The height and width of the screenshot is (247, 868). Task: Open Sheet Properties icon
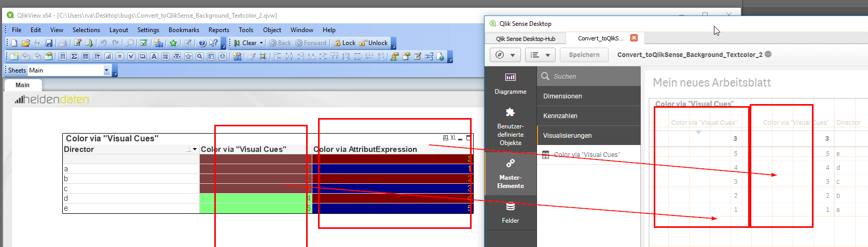tap(48, 56)
